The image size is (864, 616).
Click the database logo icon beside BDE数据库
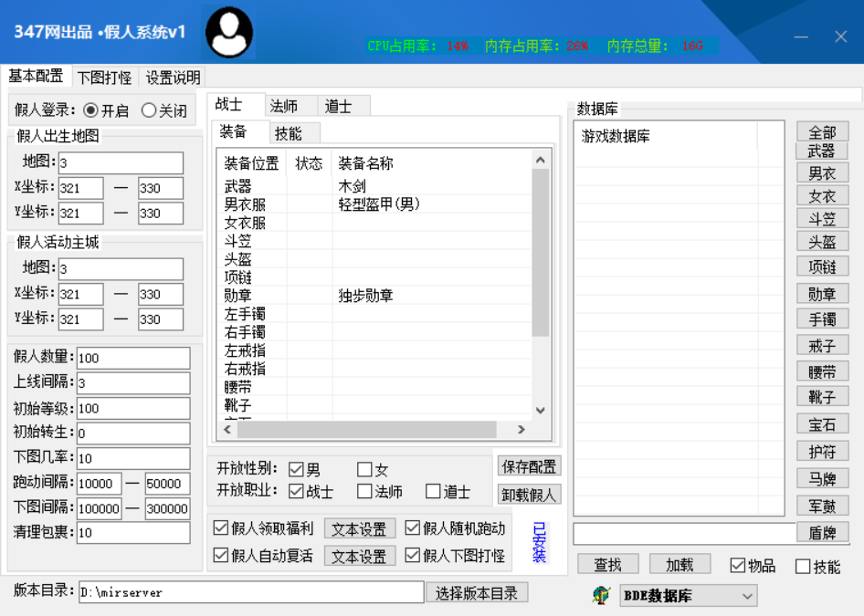pyautogui.click(x=601, y=595)
